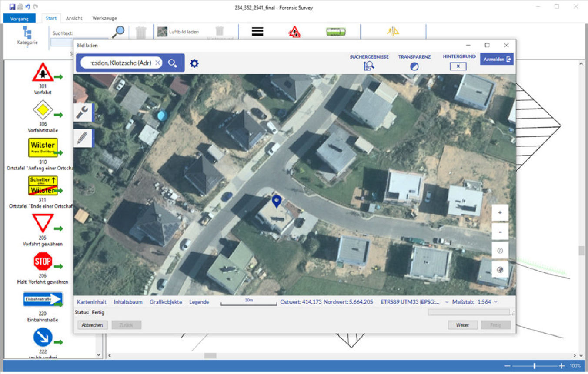Switch to the Ansicht ribbon tab
Viewport: 588px width, 374px height.
pos(74,18)
